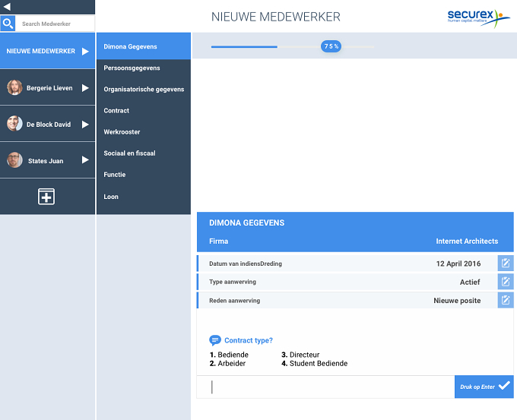Click the Reden aanwerving label
Screen dimensions: 517x420
pyautogui.click(x=234, y=301)
